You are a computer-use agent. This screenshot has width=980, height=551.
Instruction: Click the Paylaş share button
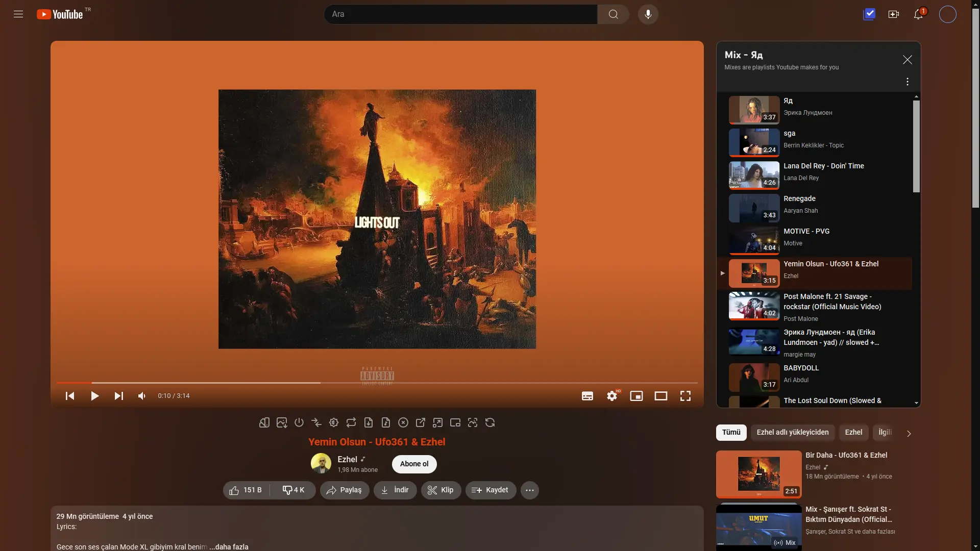345,490
